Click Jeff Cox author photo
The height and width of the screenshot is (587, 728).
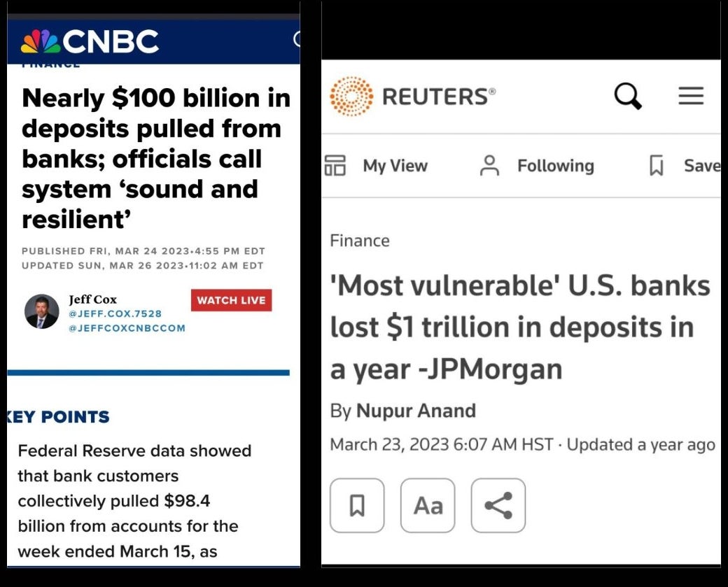pyautogui.click(x=42, y=311)
